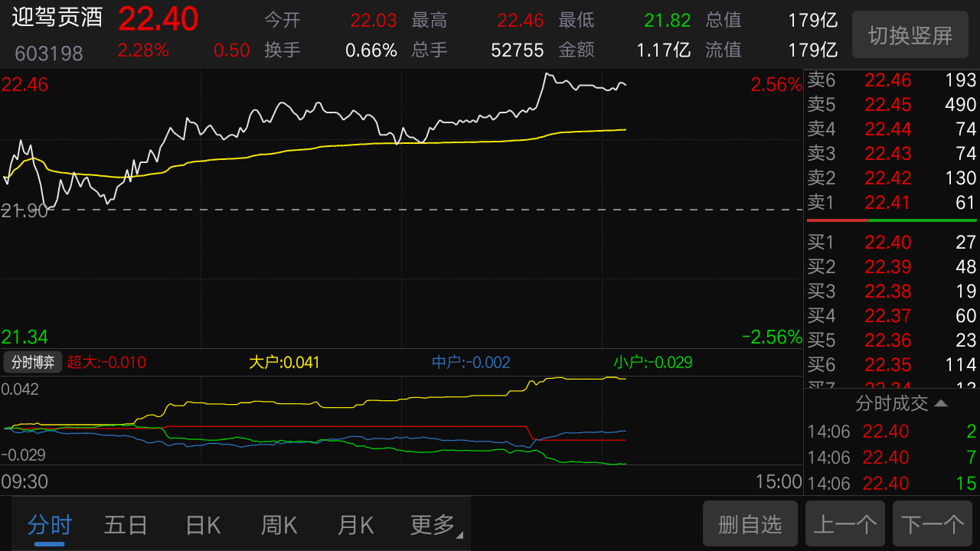The width and height of the screenshot is (980, 551).
Task: Select the 买5 order row at 22.36
Action: tap(892, 340)
